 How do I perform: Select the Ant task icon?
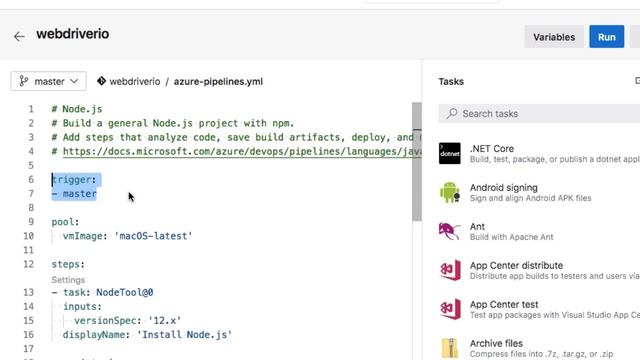(449, 231)
